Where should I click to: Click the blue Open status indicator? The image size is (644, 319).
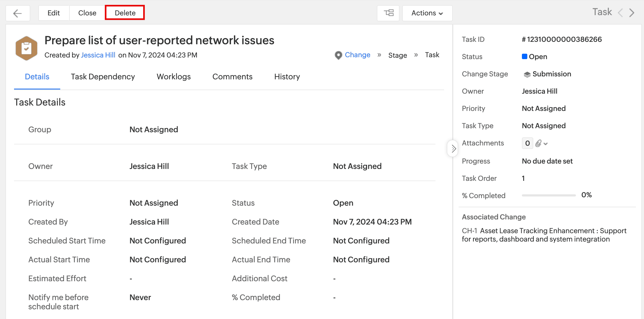tap(525, 57)
